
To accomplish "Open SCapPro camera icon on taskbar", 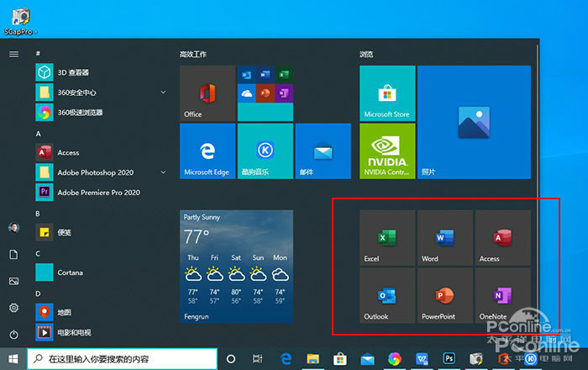I will pyautogui.click(x=476, y=359).
